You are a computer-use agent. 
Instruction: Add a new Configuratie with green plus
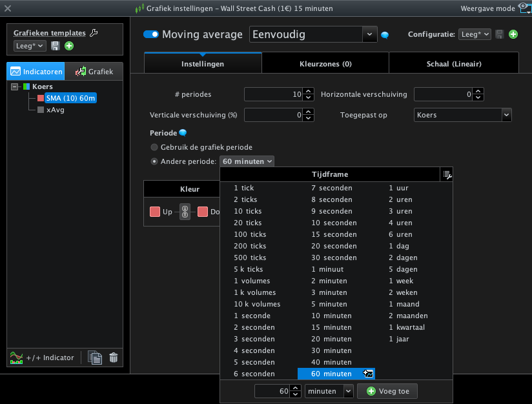pyautogui.click(x=513, y=34)
